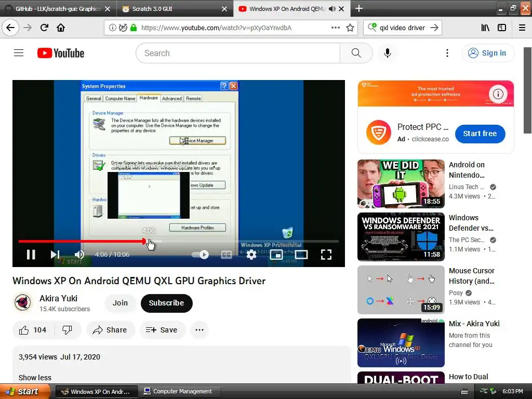Open the Protect PPC ad logo
532x399 pixels.
click(379, 132)
